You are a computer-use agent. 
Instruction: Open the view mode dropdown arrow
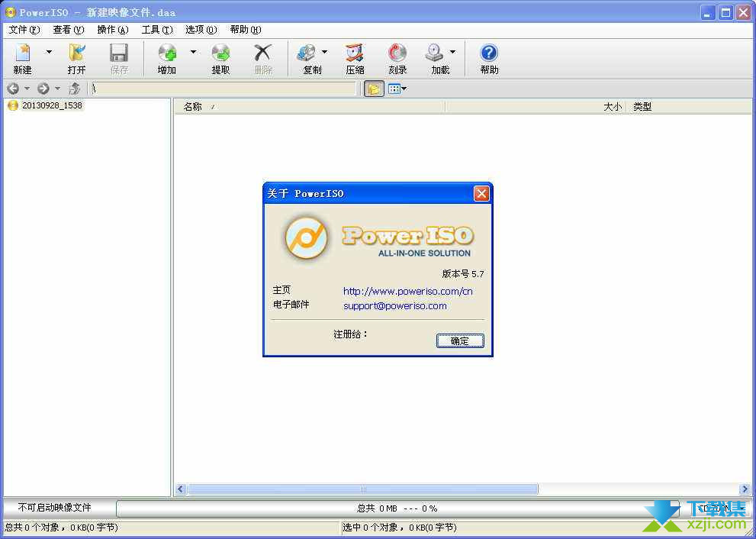[404, 89]
